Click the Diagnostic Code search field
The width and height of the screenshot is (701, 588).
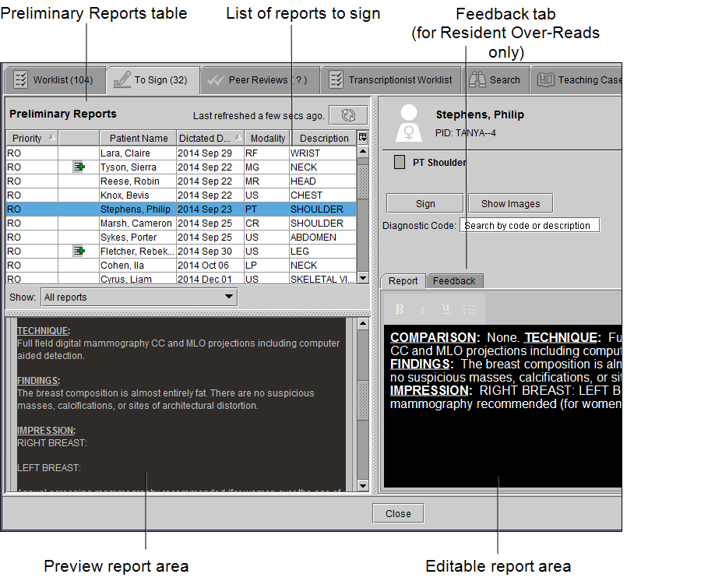coord(529,226)
